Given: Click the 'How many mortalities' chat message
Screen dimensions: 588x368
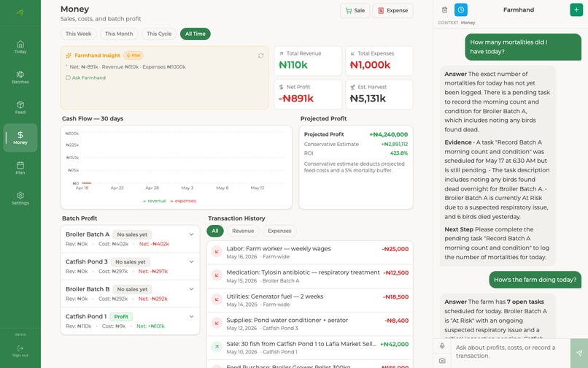Looking at the screenshot, I should 523,47.
